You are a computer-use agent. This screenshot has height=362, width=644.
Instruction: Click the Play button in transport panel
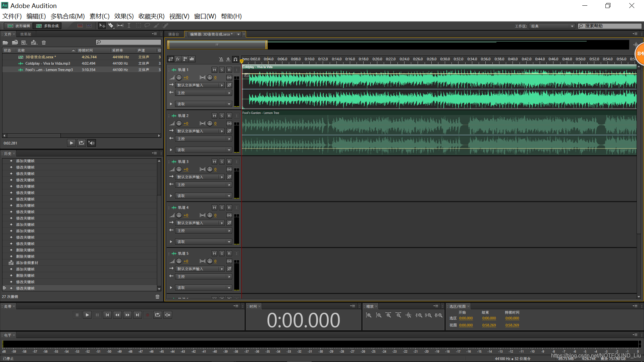[87, 315]
